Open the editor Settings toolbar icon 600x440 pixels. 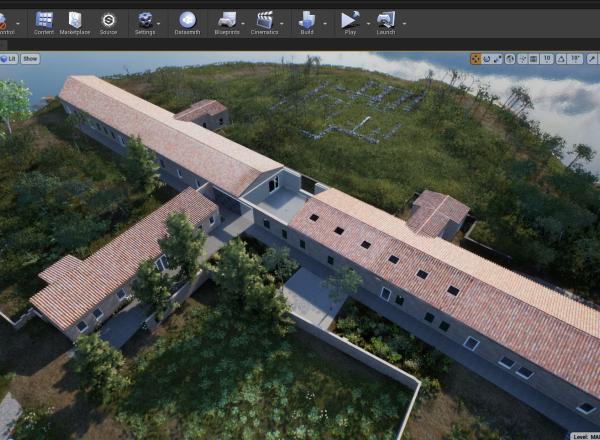tap(145, 23)
